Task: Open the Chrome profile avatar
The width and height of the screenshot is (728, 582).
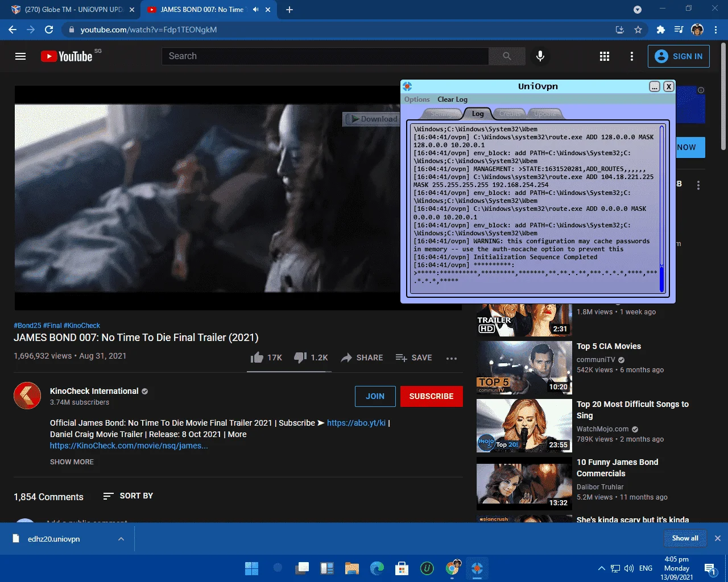Action: [x=697, y=30]
